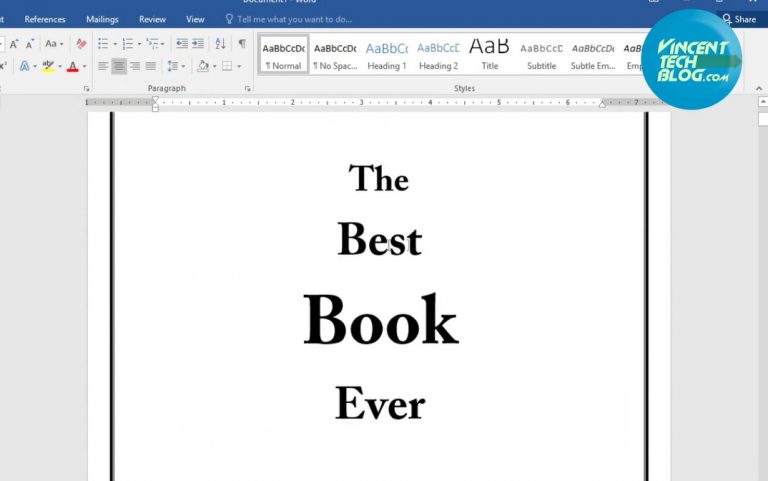Toggle center alignment button
Screen dimensions: 768x481
pos(119,66)
